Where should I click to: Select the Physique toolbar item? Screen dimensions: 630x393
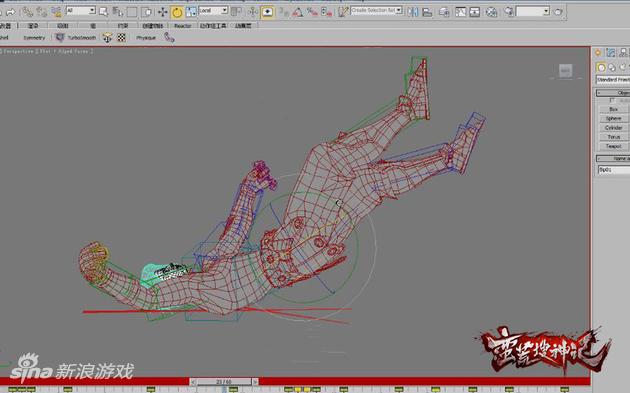coord(146,38)
